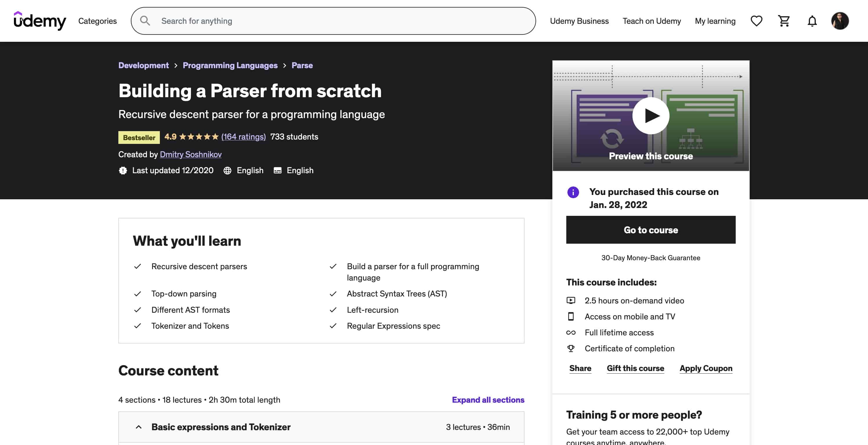Open the wishlist heart icon

pyautogui.click(x=757, y=21)
